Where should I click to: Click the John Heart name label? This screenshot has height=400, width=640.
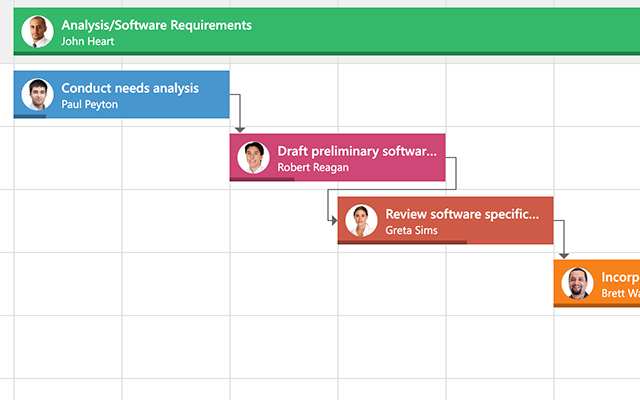[x=88, y=41]
